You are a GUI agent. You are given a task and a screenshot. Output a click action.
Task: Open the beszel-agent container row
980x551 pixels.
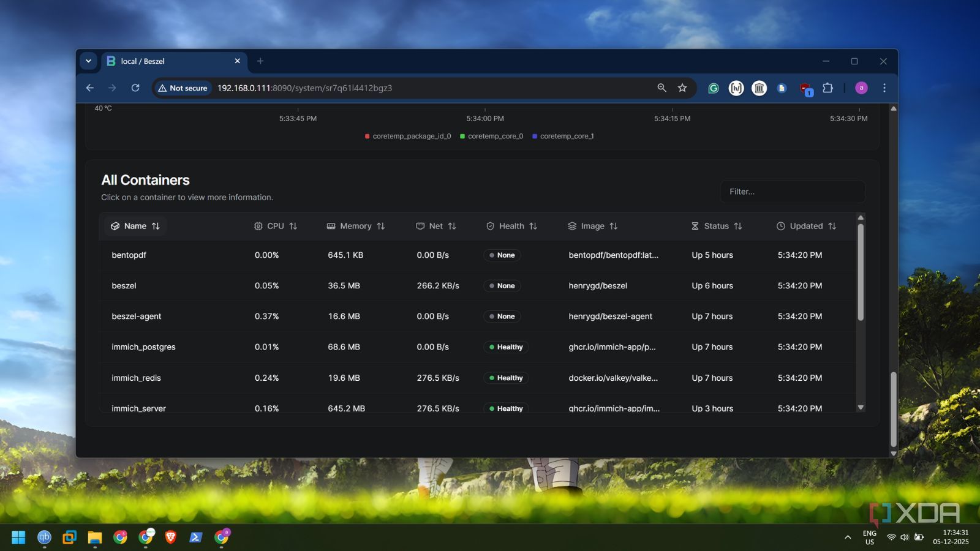(478, 317)
